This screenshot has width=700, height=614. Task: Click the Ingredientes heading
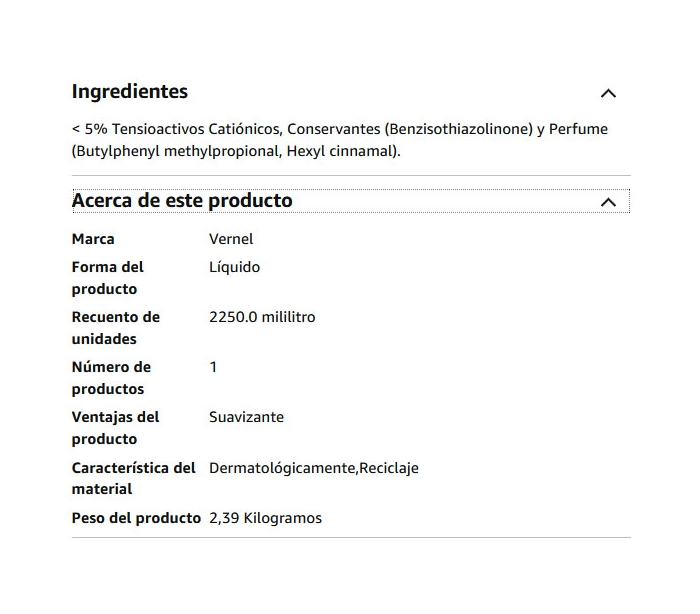pos(130,92)
